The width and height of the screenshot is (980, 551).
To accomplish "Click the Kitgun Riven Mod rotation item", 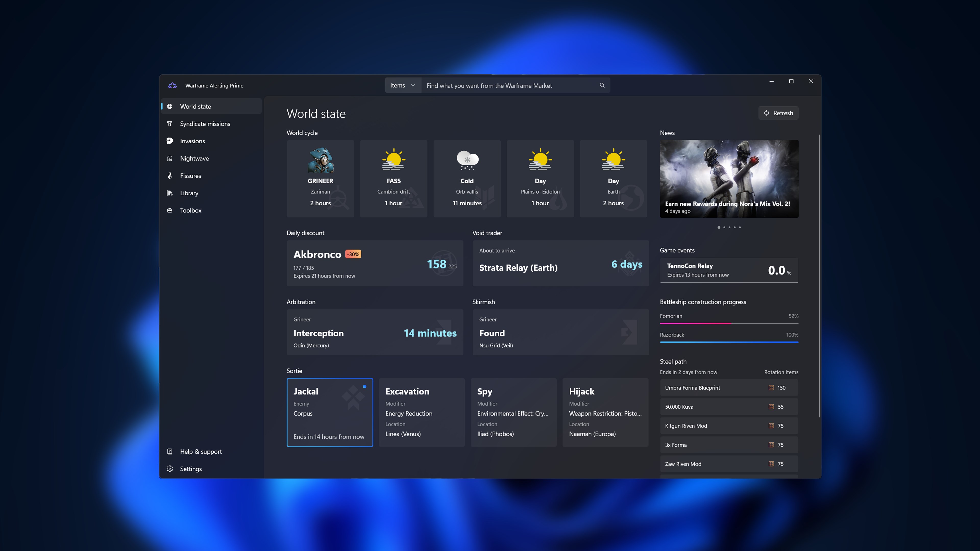I will pyautogui.click(x=729, y=425).
